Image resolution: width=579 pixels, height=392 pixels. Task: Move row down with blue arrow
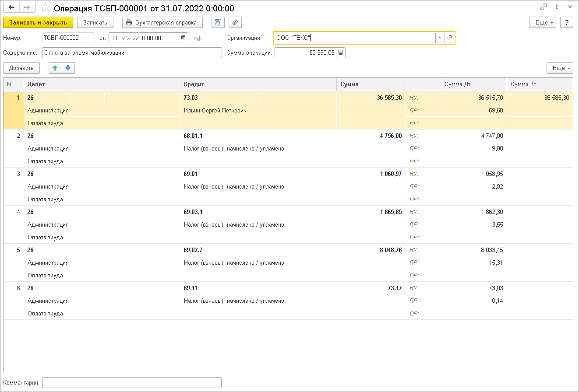68,68
